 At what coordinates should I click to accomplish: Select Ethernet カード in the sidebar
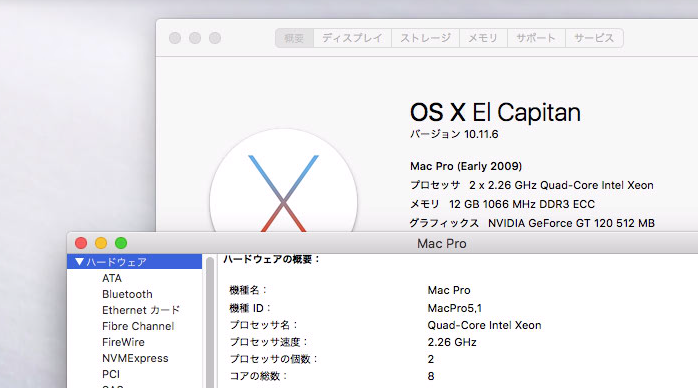[141, 310]
